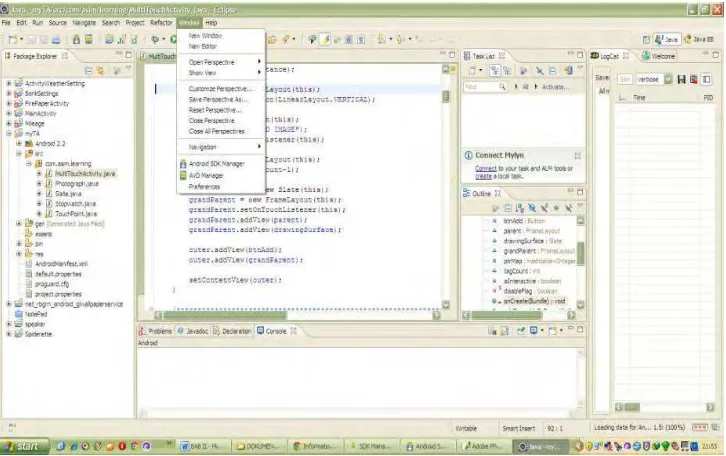Viewport: 726px width, 456px height.
Task: Toggle Scheduled view icon in Task List toolbar
Action: [507, 71]
